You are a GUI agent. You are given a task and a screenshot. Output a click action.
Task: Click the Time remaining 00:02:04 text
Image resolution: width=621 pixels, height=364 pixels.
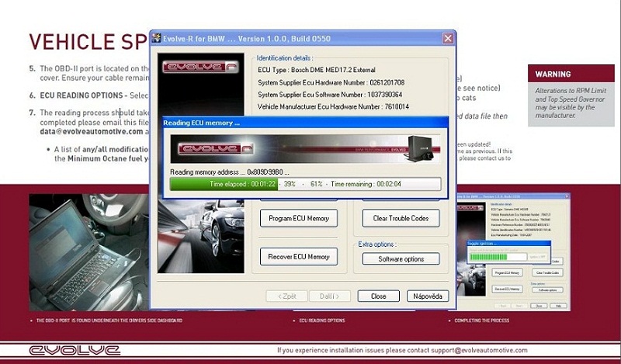click(366, 184)
